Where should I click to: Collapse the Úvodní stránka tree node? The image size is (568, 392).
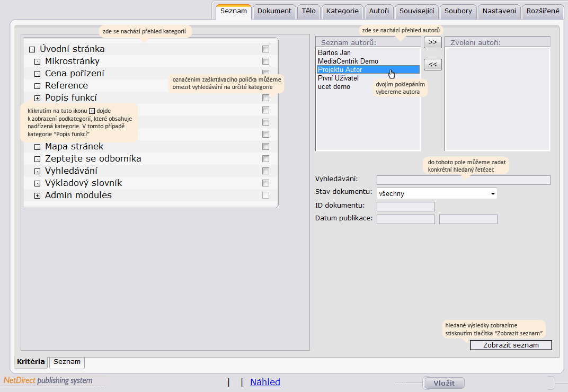32,49
